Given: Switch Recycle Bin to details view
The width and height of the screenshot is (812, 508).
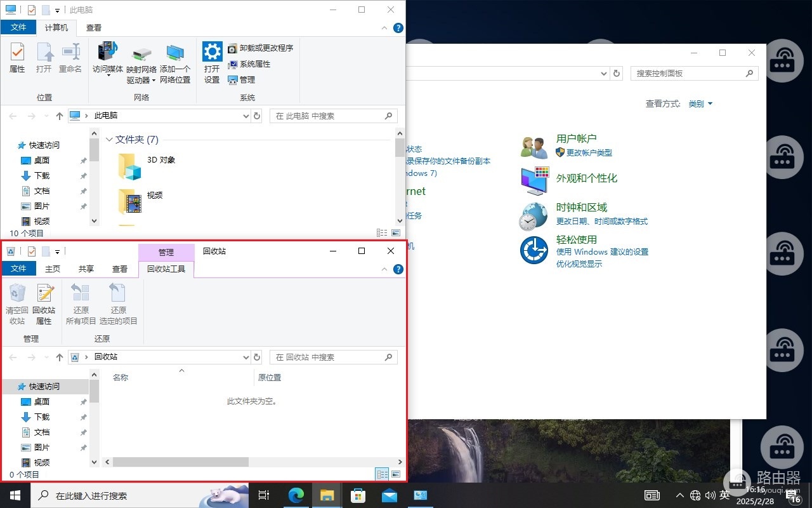Looking at the screenshot, I should [x=382, y=474].
